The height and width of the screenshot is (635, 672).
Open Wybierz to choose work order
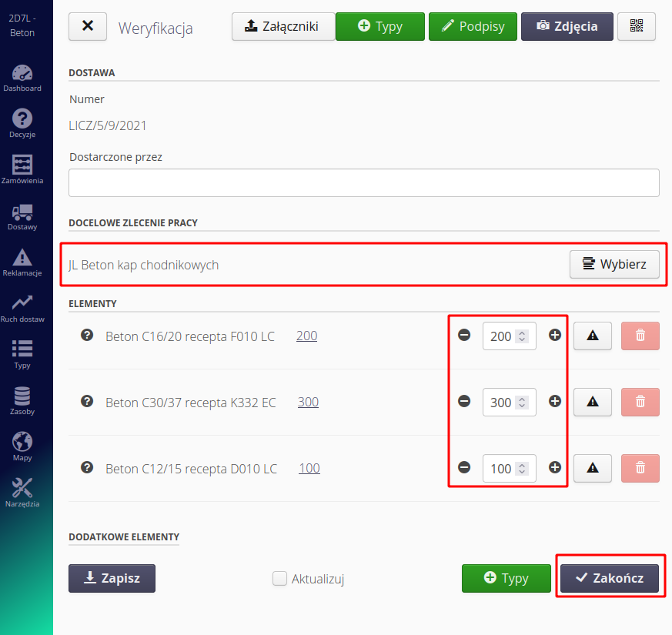tap(614, 264)
